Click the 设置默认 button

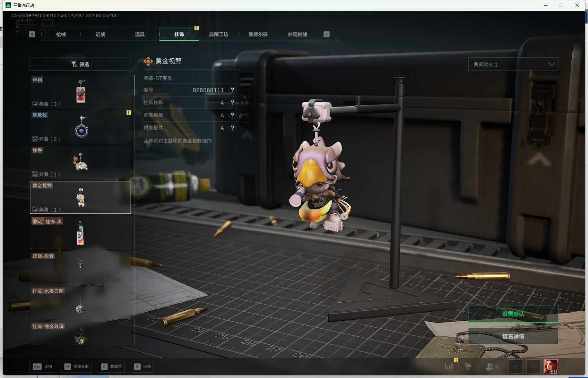(x=513, y=314)
